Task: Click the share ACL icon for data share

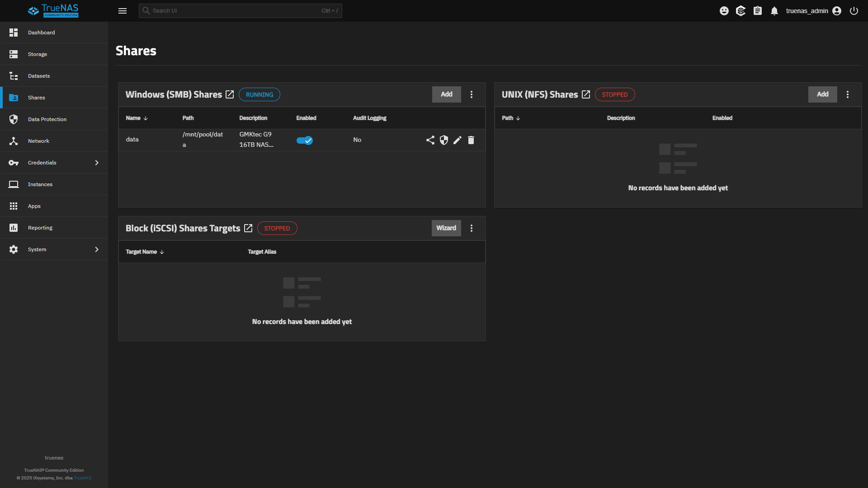Action: pos(430,140)
